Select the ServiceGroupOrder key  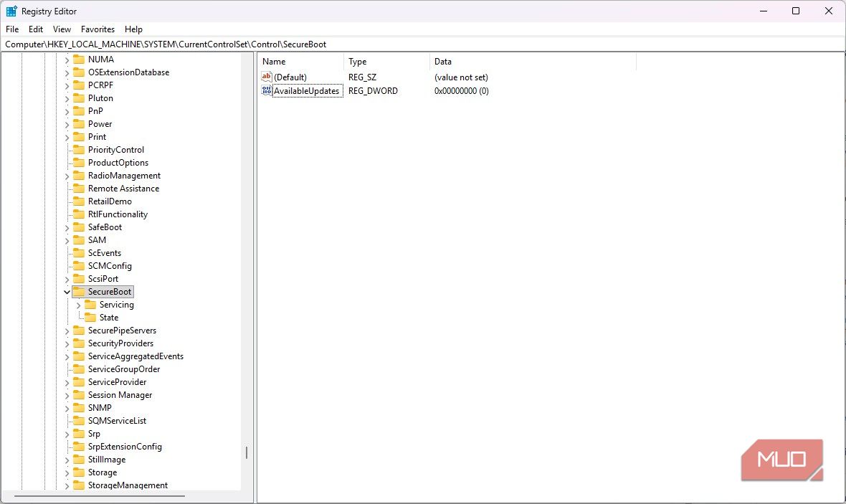(x=124, y=369)
